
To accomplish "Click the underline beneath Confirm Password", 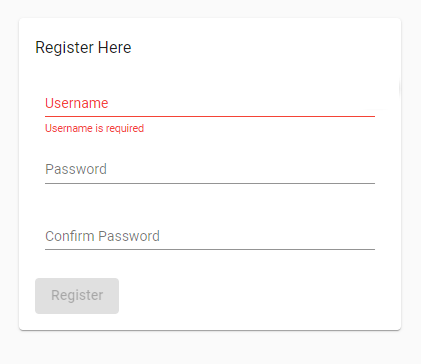I will point(210,249).
